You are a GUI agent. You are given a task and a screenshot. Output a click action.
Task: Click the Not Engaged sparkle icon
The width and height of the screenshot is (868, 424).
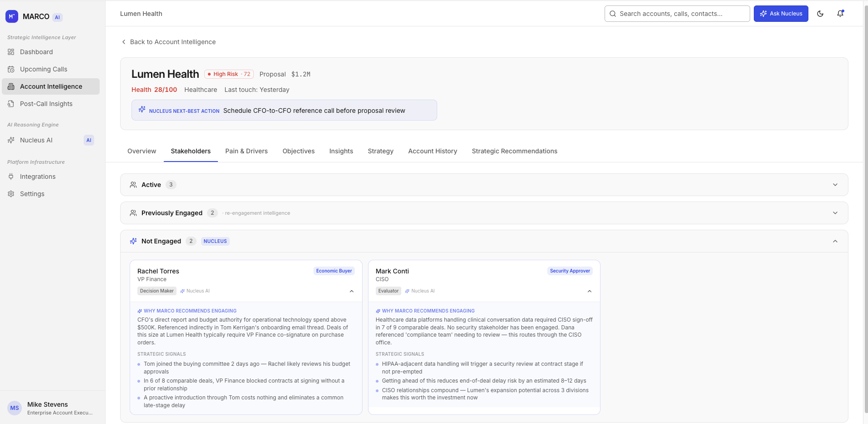[133, 241]
